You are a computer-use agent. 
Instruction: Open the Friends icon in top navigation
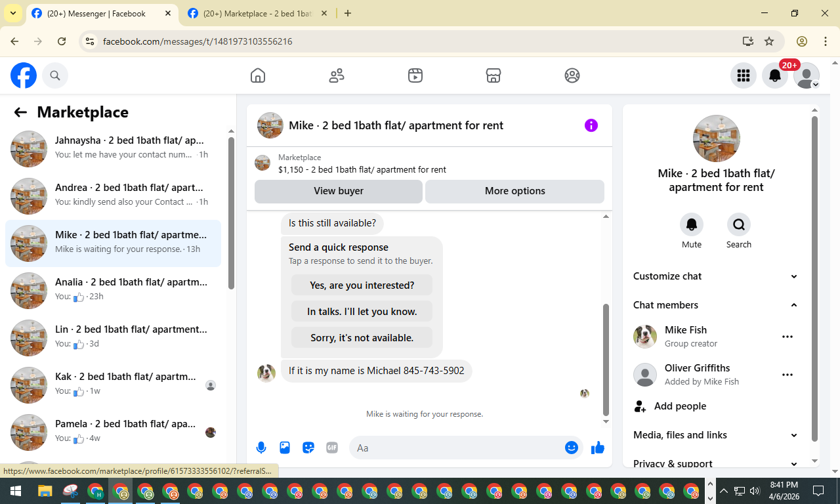click(x=337, y=75)
